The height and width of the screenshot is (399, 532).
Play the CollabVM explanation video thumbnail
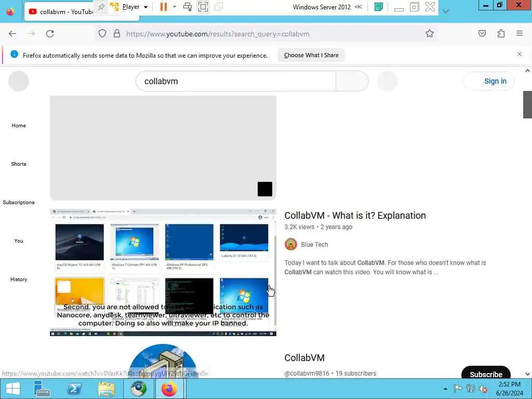(163, 272)
